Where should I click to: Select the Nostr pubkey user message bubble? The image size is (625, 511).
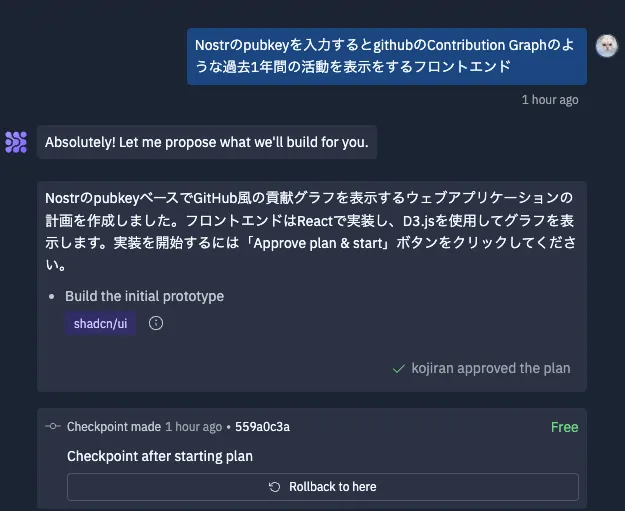point(386,56)
